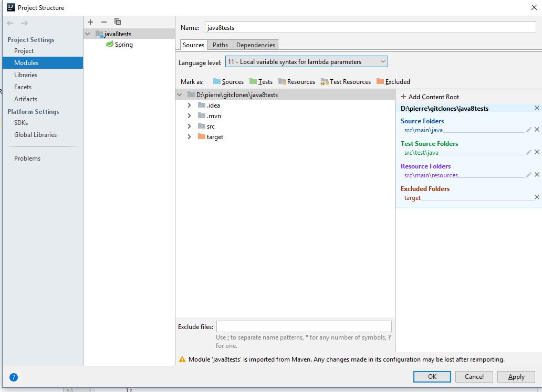Click Add Content Root
Screen dimensions: 542x392
click(431, 97)
